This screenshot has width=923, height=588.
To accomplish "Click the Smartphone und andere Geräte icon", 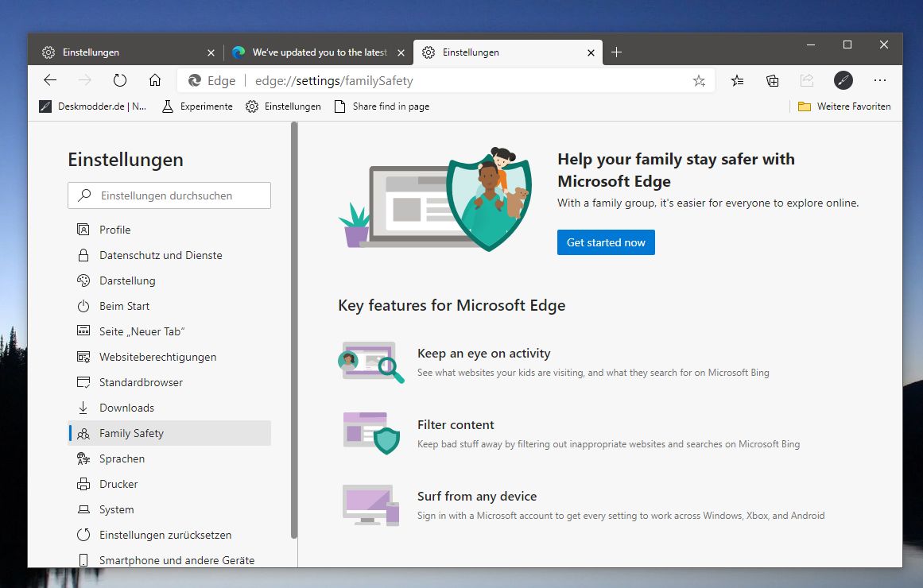I will 83,560.
